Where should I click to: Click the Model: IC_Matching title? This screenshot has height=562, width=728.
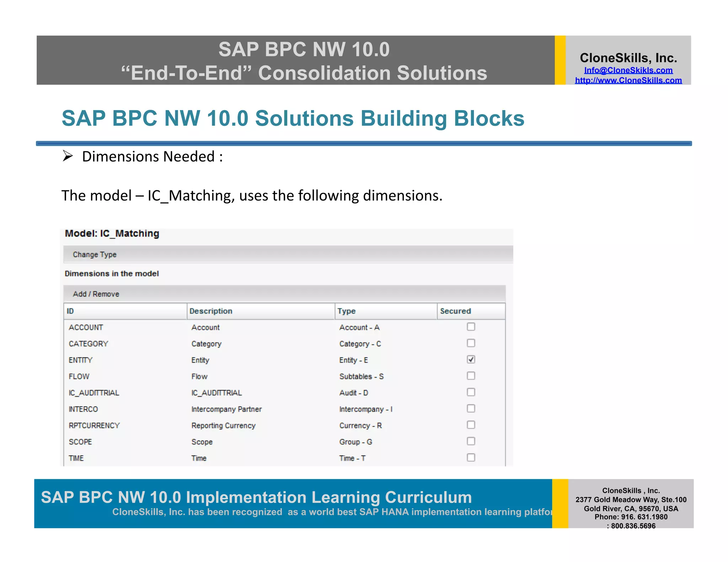[112, 234]
